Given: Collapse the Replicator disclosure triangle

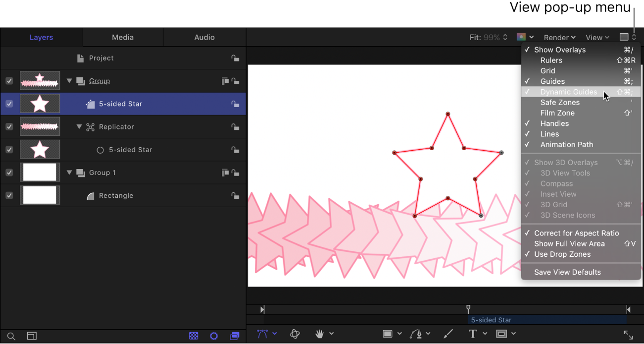Looking at the screenshot, I should point(79,127).
